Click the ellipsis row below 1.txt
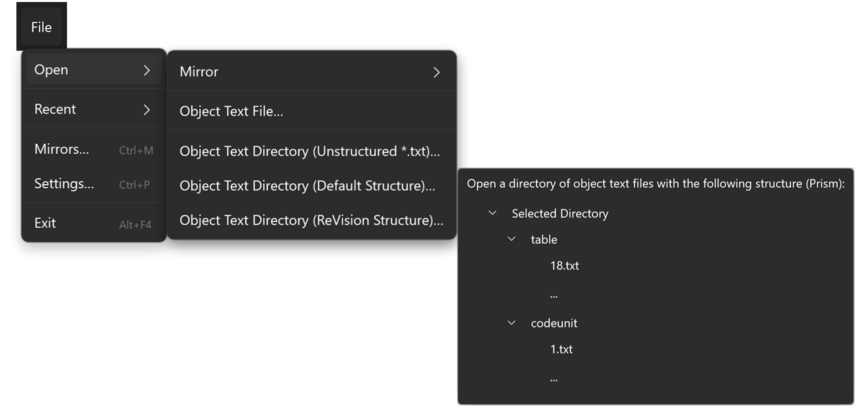 (x=554, y=379)
